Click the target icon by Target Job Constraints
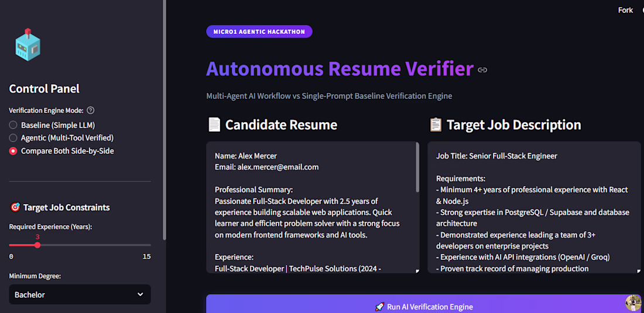 coord(15,208)
